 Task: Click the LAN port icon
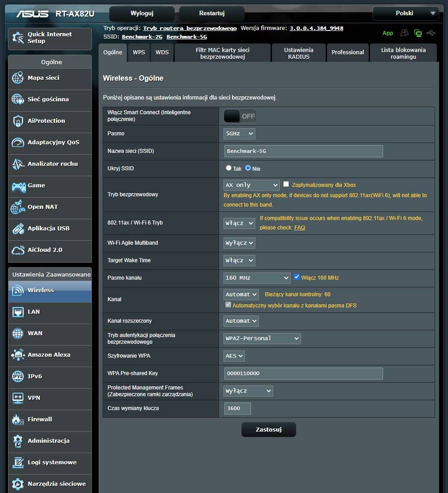point(17,312)
